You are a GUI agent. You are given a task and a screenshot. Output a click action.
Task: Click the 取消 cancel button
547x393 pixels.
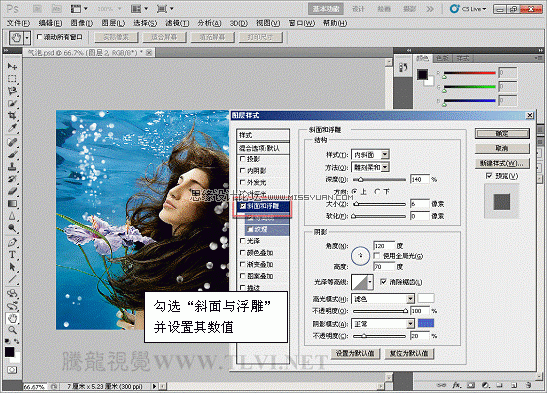(x=502, y=148)
